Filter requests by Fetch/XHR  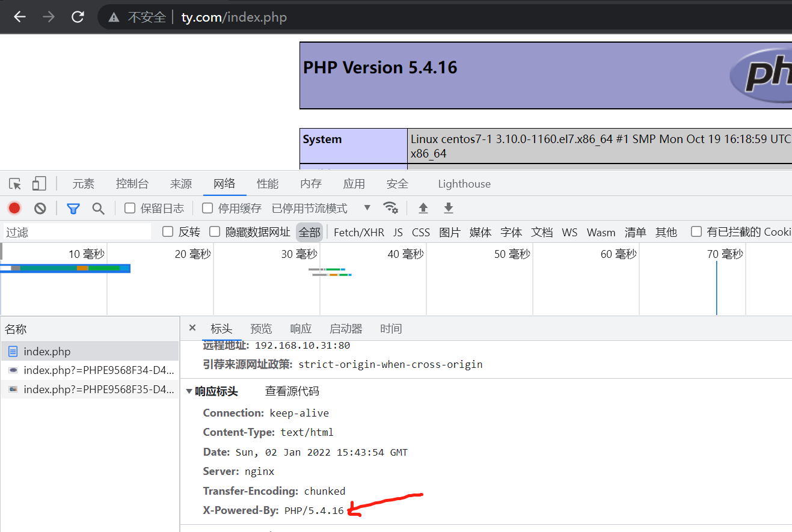[359, 232]
